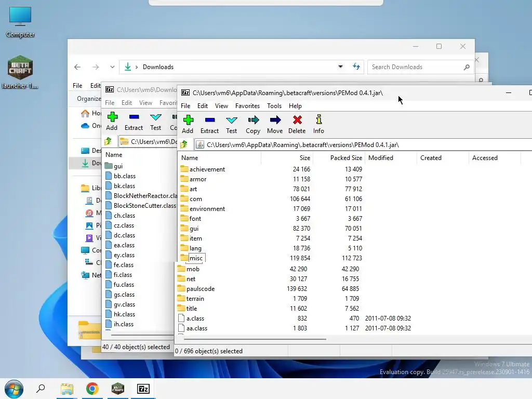Click Add in the background 7-Zip window
532x399 pixels.
(x=112, y=121)
